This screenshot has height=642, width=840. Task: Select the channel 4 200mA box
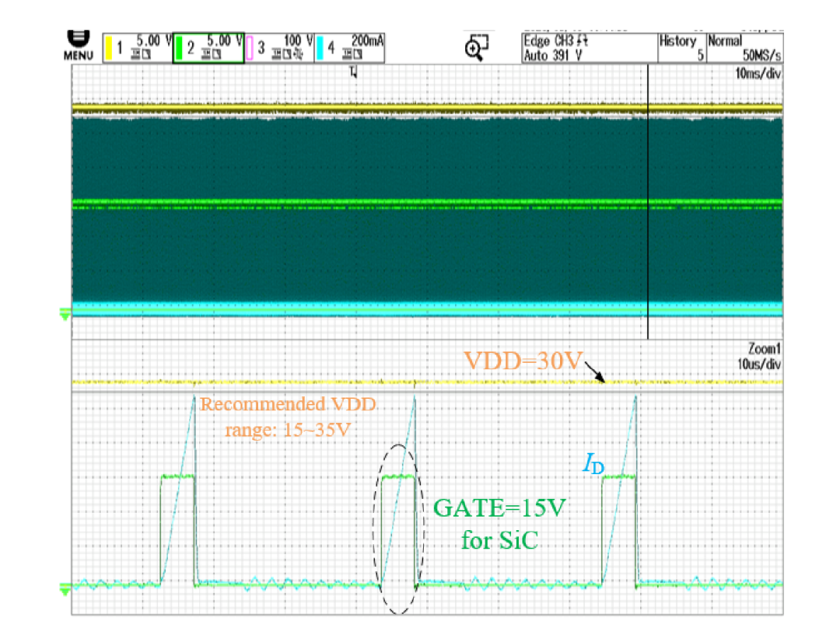[x=349, y=47]
